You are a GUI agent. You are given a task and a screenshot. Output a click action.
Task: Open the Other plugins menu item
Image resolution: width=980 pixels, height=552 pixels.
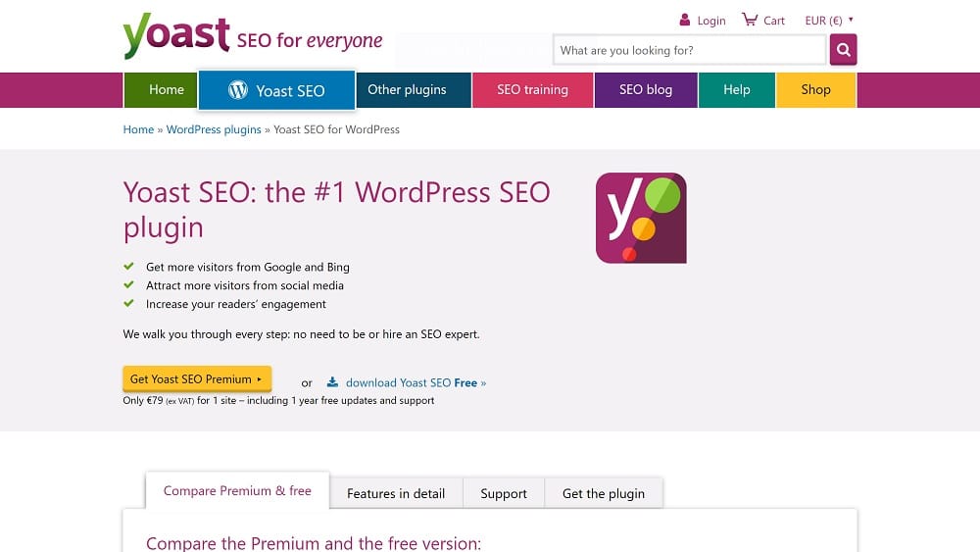tap(414, 90)
